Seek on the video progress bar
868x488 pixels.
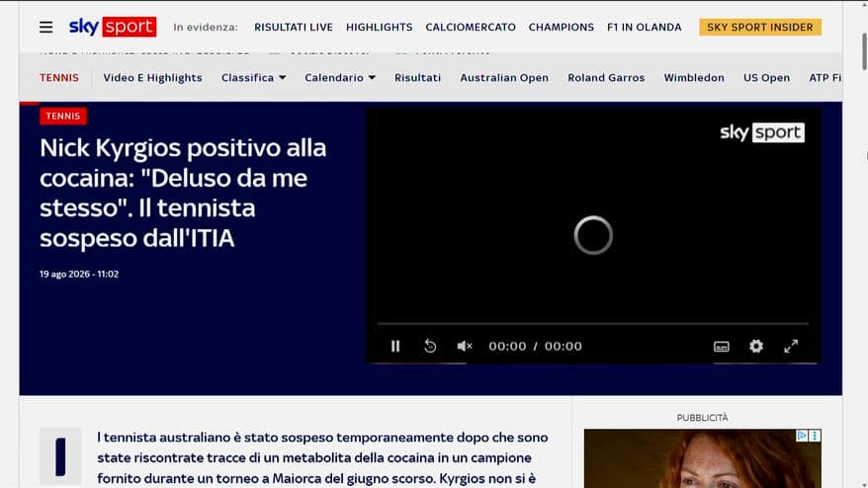click(x=593, y=323)
